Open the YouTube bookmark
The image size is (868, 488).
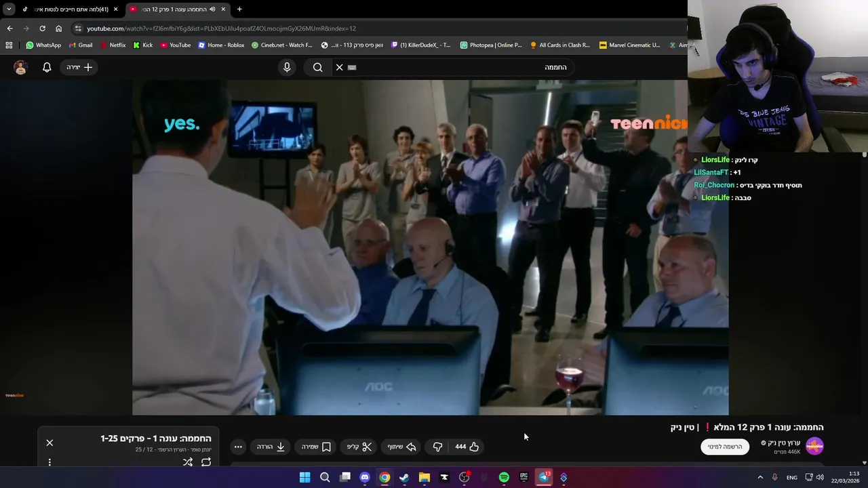click(176, 45)
